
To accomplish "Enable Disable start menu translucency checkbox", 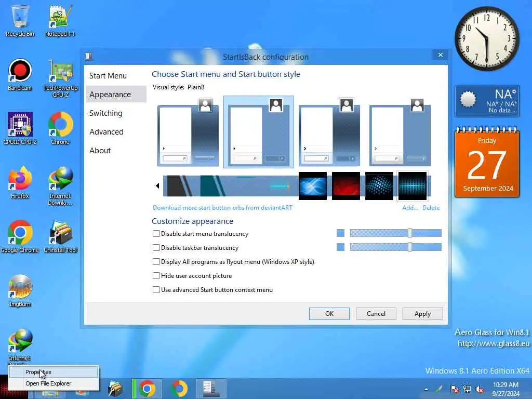I will (156, 233).
